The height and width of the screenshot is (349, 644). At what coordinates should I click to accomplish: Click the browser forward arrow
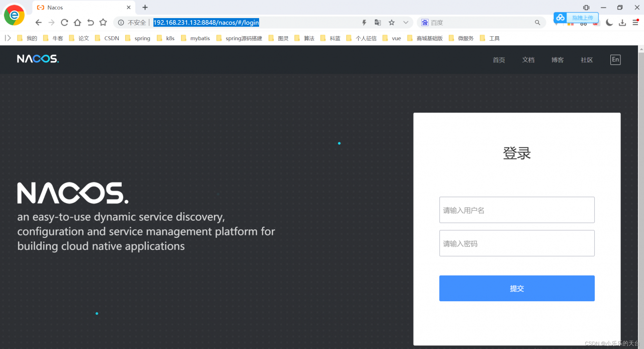[51, 23]
